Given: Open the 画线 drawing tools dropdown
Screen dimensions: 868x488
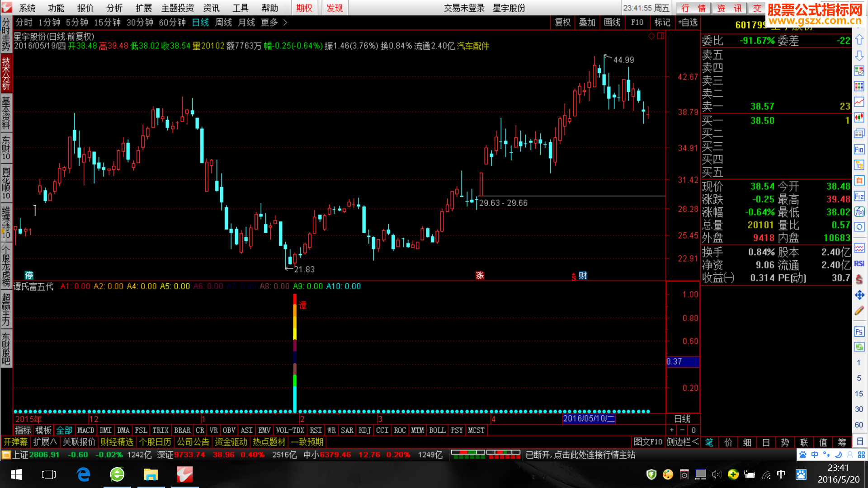Looking at the screenshot, I should (x=612, y=22).
